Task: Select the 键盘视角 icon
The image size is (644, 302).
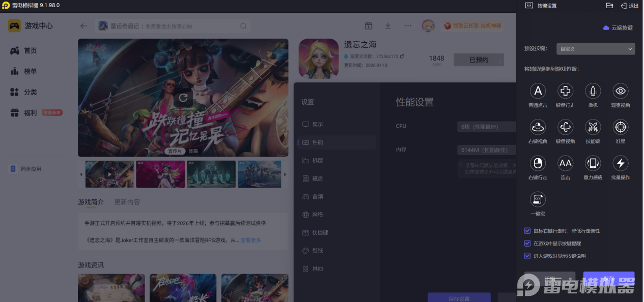Action: point(566,127)
